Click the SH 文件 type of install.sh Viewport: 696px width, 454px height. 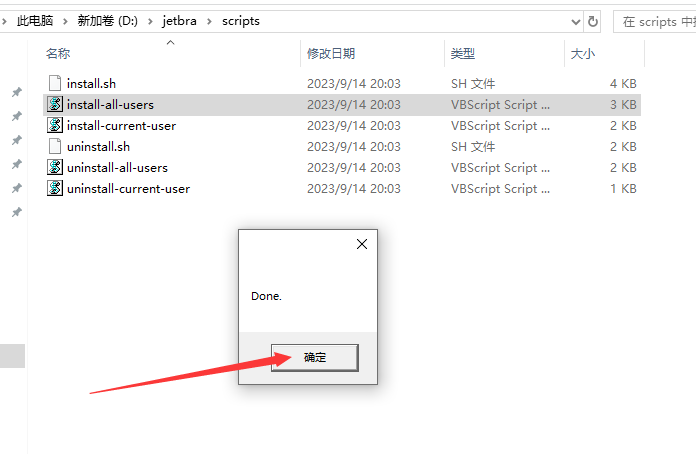click(473, 83)
